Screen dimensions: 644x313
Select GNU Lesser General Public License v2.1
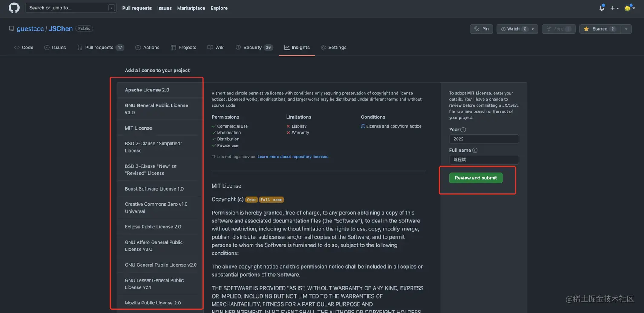coord(160,284)
